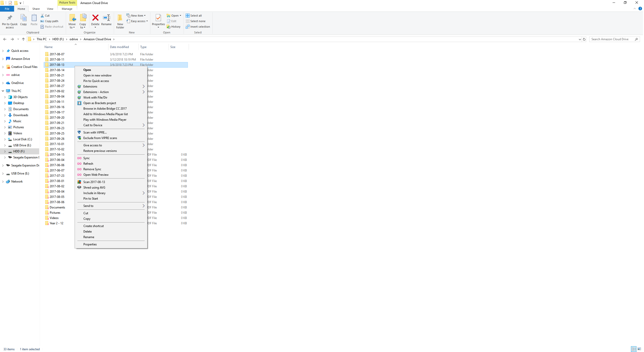Viewport: 644px width, 352px height.
Task: Toggle Invert selection in ribbon
Action: [x=198, y=27]
